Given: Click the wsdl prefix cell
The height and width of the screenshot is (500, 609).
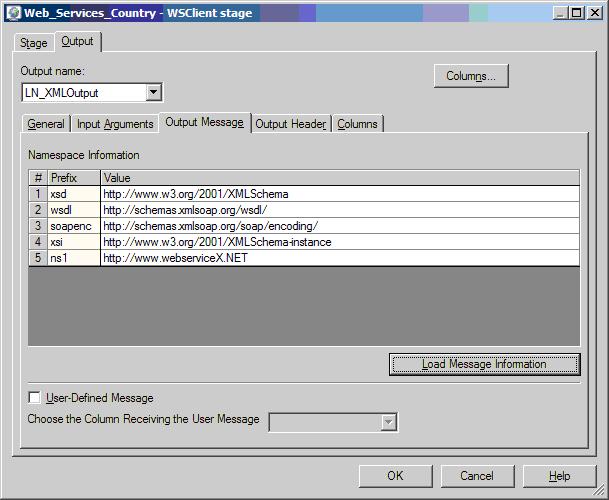Looking at the screenshot, I should point(74,210).
